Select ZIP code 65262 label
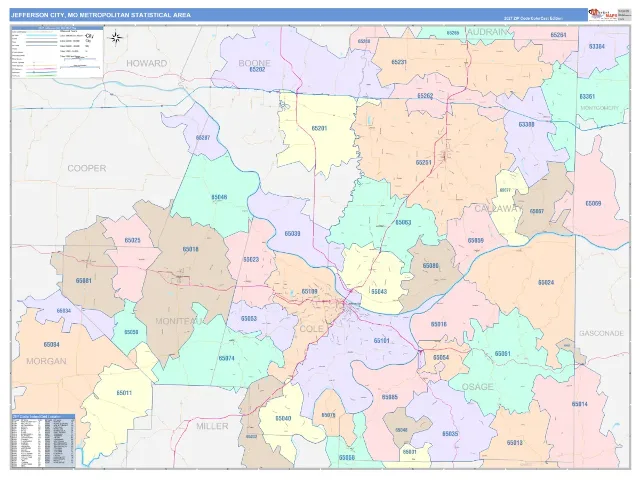Viewport: 640px width, 480px height. [425, 96]
